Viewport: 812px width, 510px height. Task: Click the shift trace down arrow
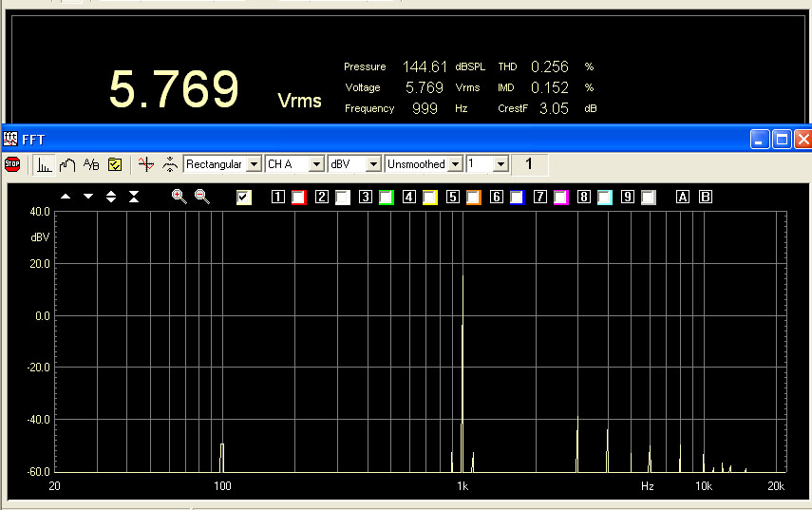pos(88,197)
